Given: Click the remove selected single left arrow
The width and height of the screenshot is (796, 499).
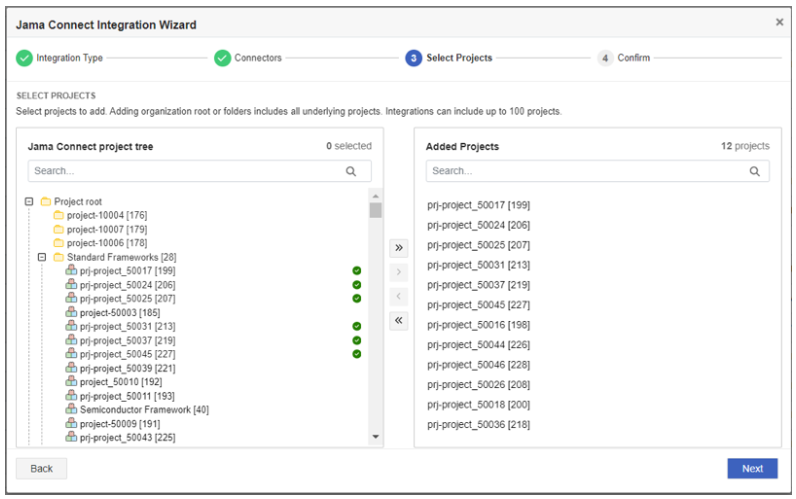Looking at the screenshot, I should [x=399, y=296].
